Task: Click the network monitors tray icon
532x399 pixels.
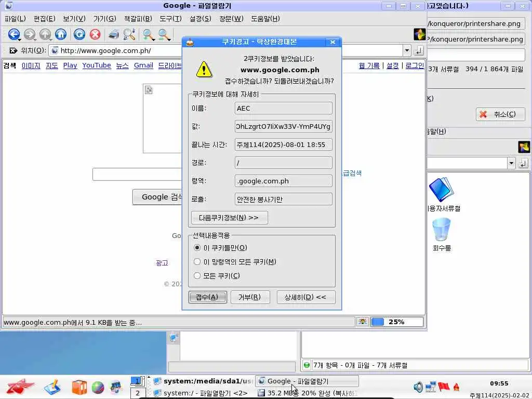Action: click(431, 387)
